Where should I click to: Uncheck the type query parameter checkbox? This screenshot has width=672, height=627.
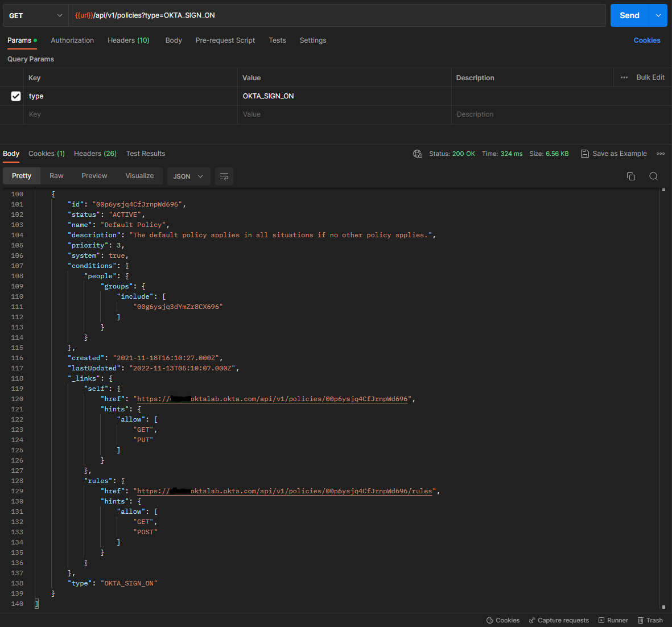pyautogui.click(x=16, y=96)
